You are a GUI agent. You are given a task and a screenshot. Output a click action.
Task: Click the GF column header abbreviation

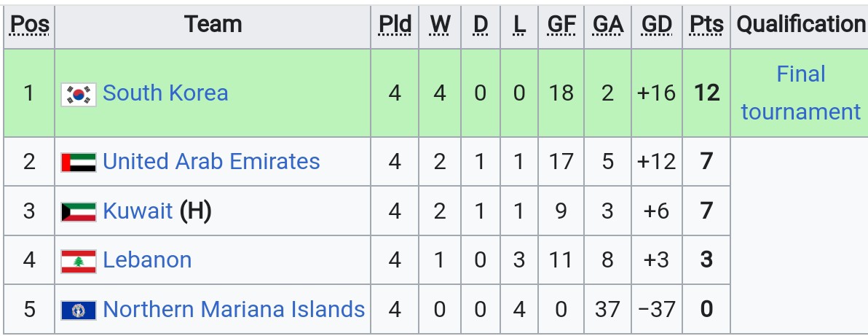[x=561, y=24]
